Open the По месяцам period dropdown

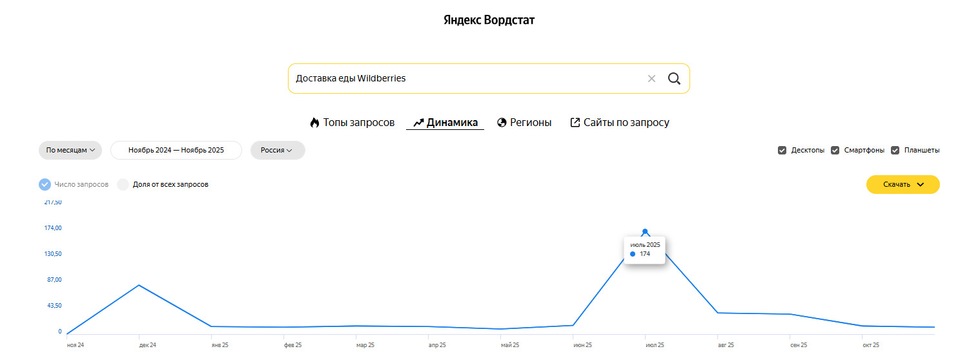click(70, 151)
